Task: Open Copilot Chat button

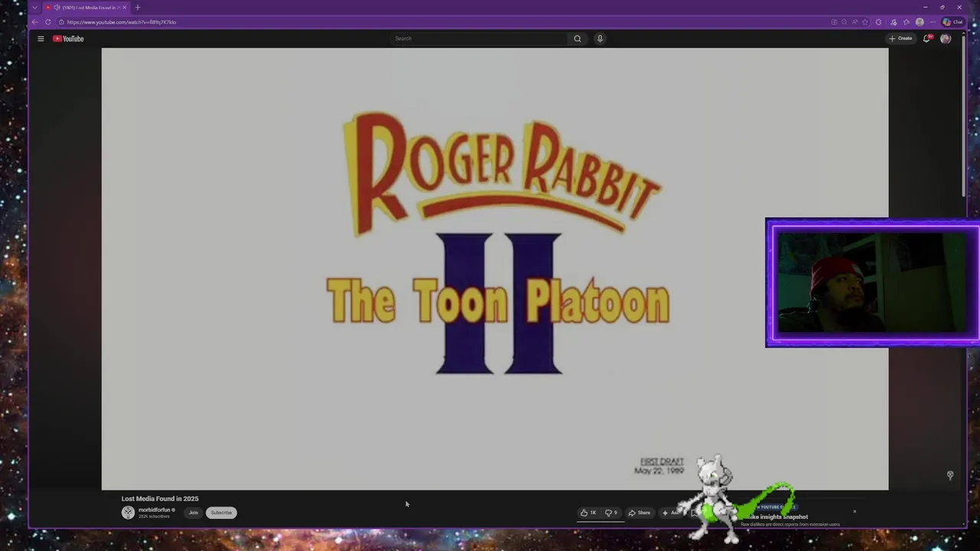Action: [x=953, y=22]
